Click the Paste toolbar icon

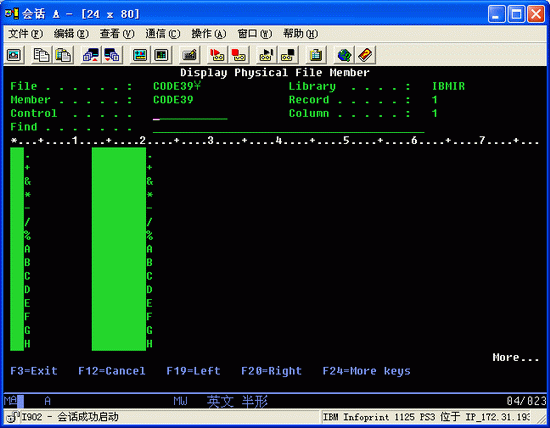tap(63, 55)
